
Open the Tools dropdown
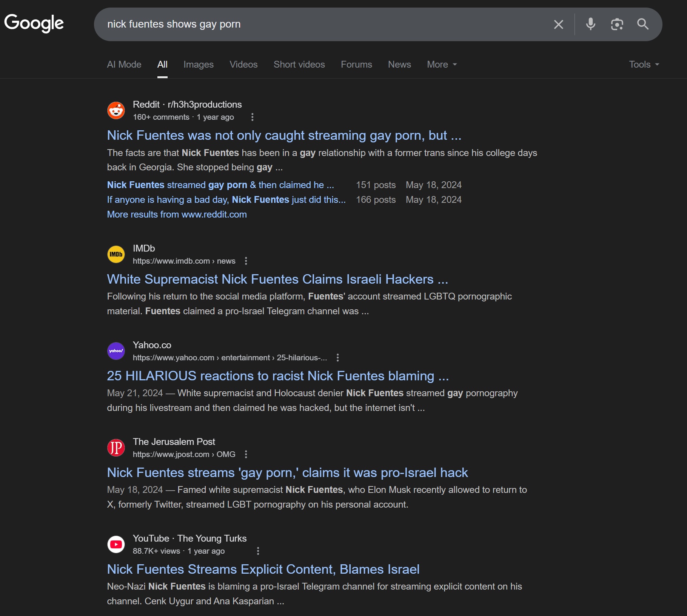coord(644,65)
